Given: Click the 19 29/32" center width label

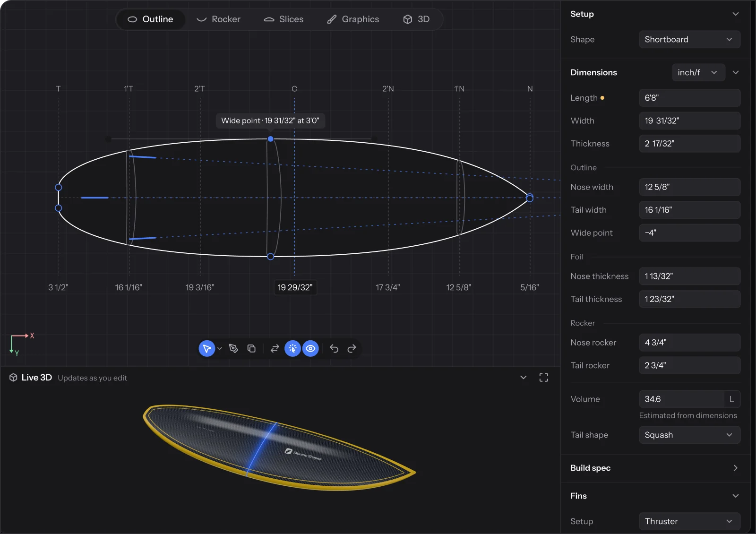Looking at the screenshot, I should point(295,287).
